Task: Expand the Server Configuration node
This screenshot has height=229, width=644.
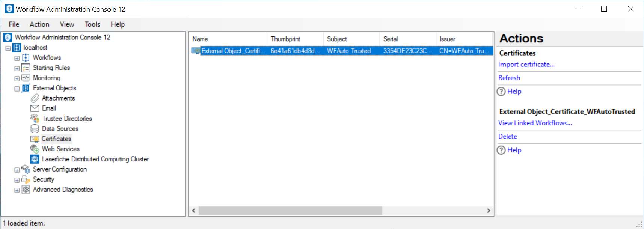Action: point(17,170)
